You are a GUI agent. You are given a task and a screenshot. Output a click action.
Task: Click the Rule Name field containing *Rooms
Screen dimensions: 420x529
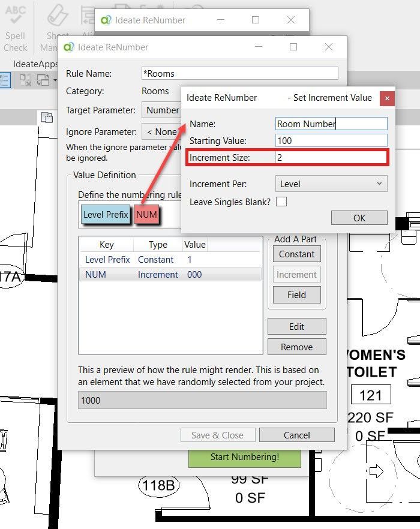pos(240,74)
